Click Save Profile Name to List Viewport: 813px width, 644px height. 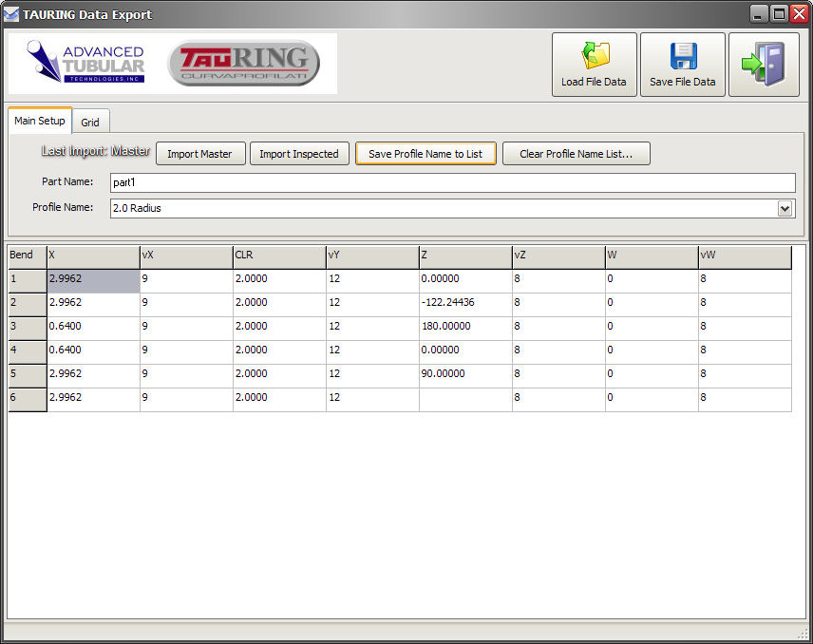[425, 154]
